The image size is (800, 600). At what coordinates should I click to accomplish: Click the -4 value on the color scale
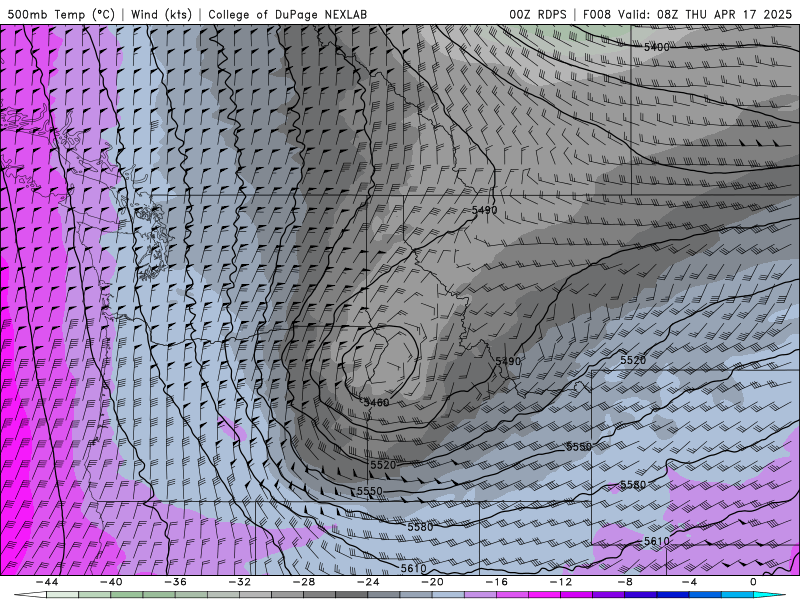[689, 582]
